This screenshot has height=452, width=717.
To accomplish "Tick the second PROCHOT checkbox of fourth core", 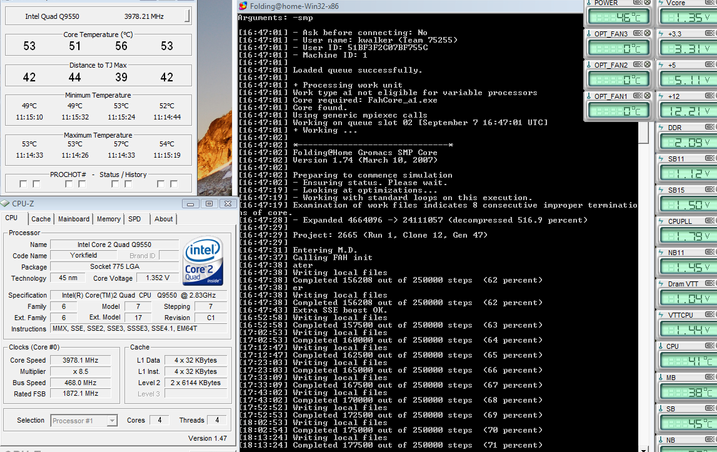I will [174, 184].
